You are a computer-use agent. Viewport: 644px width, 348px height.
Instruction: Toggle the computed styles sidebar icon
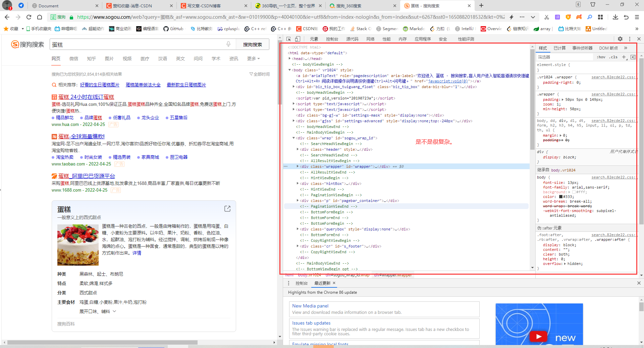point(633,57)
